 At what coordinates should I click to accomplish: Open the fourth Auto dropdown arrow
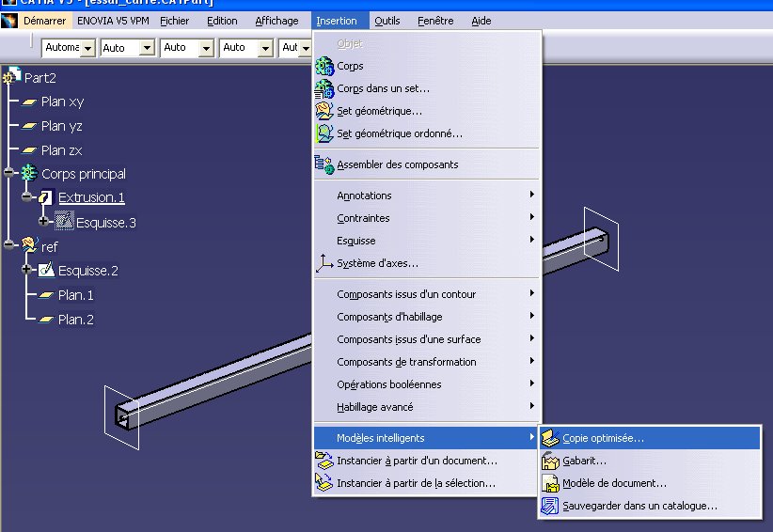tap(265, 48)
